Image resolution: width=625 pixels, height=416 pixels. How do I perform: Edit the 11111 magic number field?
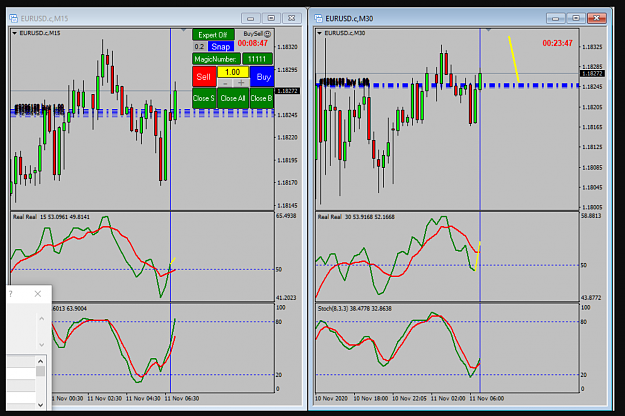pos(257,59)
